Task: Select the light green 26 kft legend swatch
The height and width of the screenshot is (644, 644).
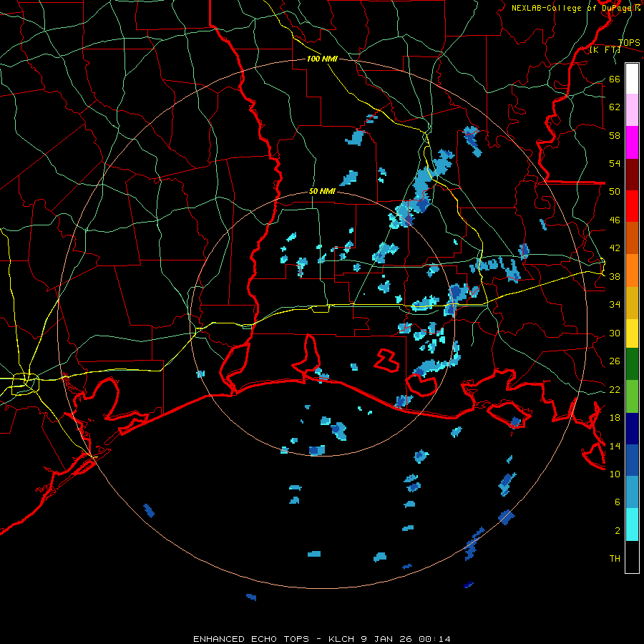Action: tap(632, 396)
